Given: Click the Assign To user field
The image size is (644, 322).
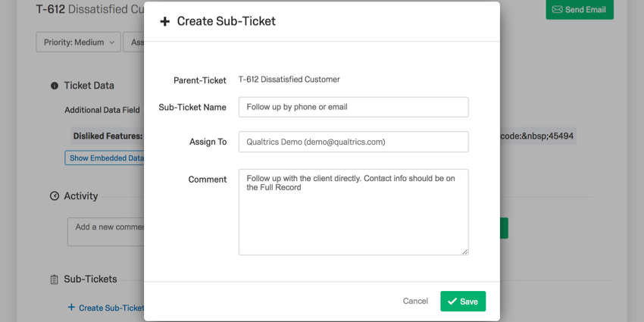Looking at the screenshot, I should 353,142.
